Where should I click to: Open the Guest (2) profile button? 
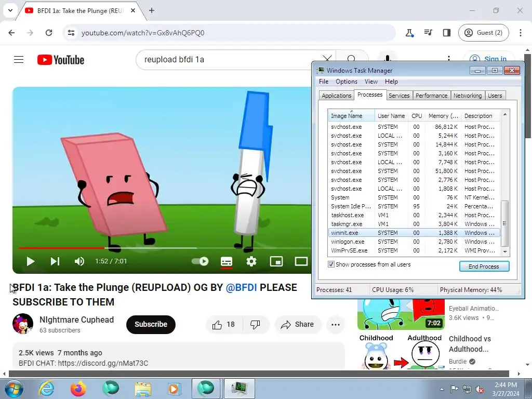pyautogui.click(x=484, y=33)
